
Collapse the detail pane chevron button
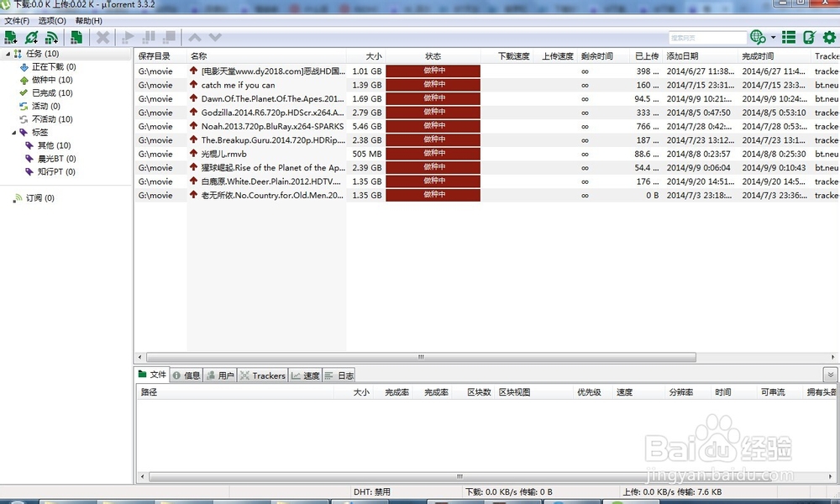(830, 375)
